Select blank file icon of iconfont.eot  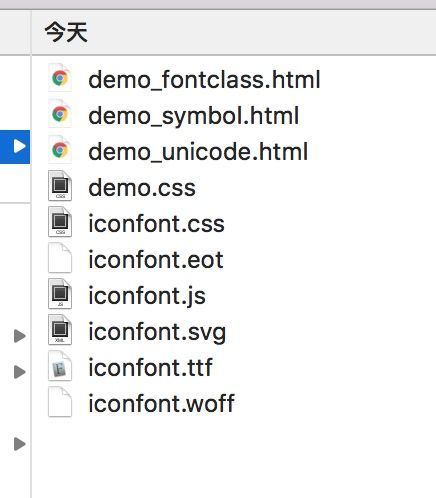(60, 258)
